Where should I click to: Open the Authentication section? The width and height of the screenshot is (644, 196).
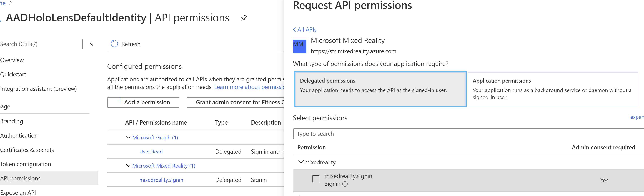click(x=19, y=135)
